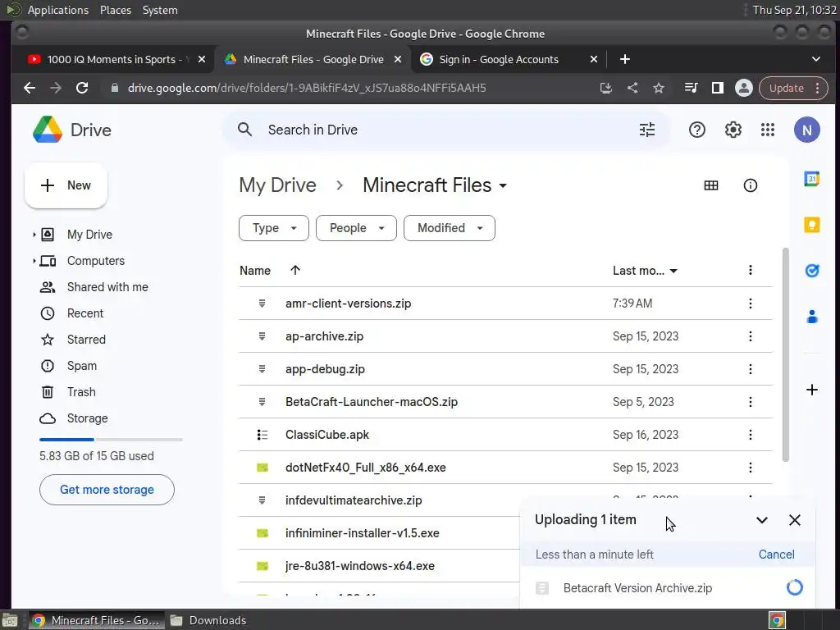Open the System menu
The image size is (840, 630).
160,10
